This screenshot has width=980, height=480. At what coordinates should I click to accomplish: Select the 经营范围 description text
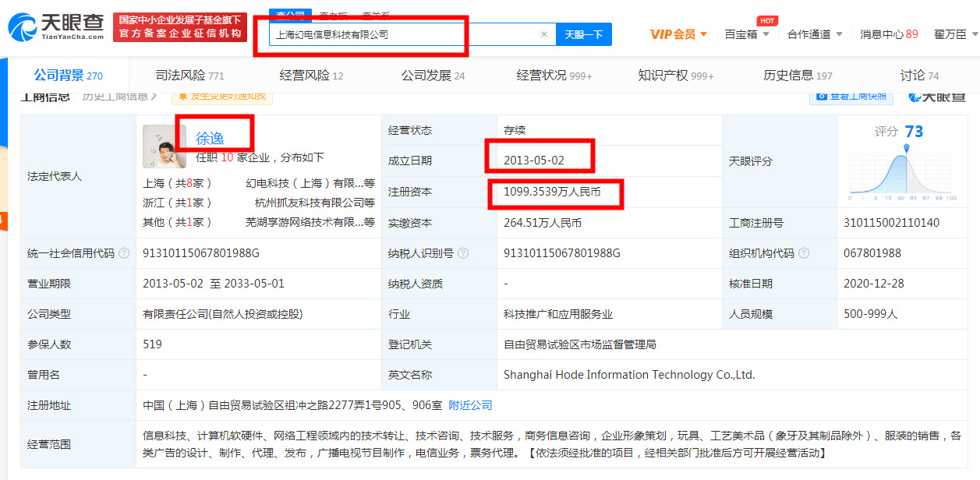point(552,444)
